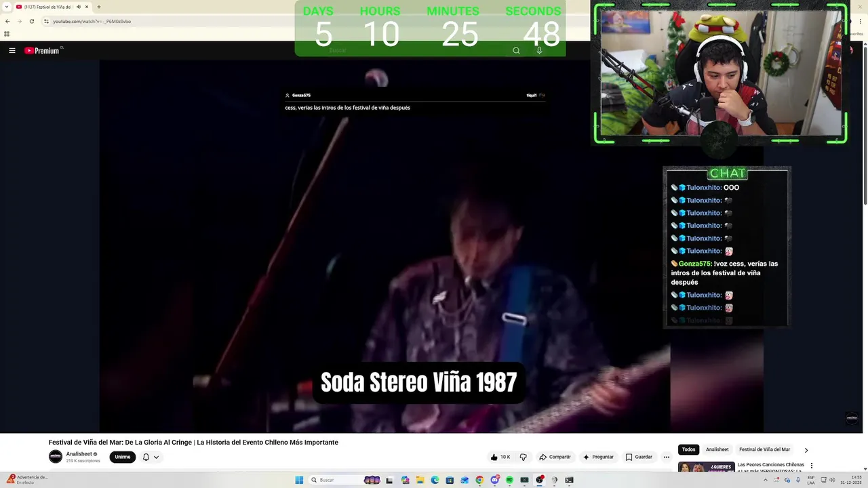Reload the YouTube page
Image resolution: width=868 pixels, height=488 pixels.
31,21
